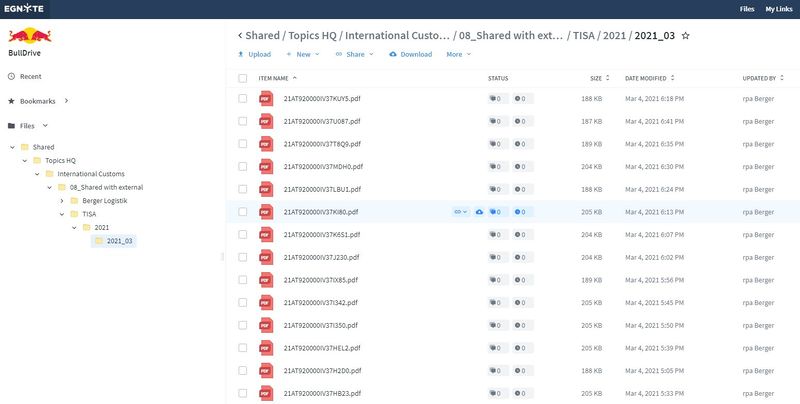
Task: Check the box for 21AT920000IV37KUY5.pdf
Action: tap(243, 98)
